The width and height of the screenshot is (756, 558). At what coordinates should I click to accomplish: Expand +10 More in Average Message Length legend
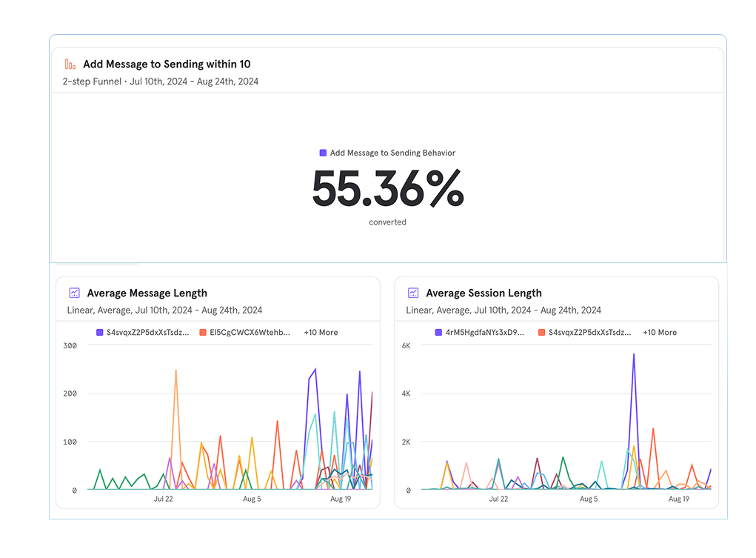coord(321,333)
